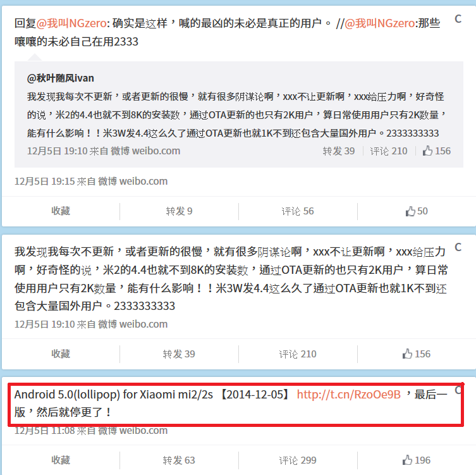Open the chevron menu on the first post
Image resolution: width=476 pixels, height=475 pixels.
458,19
